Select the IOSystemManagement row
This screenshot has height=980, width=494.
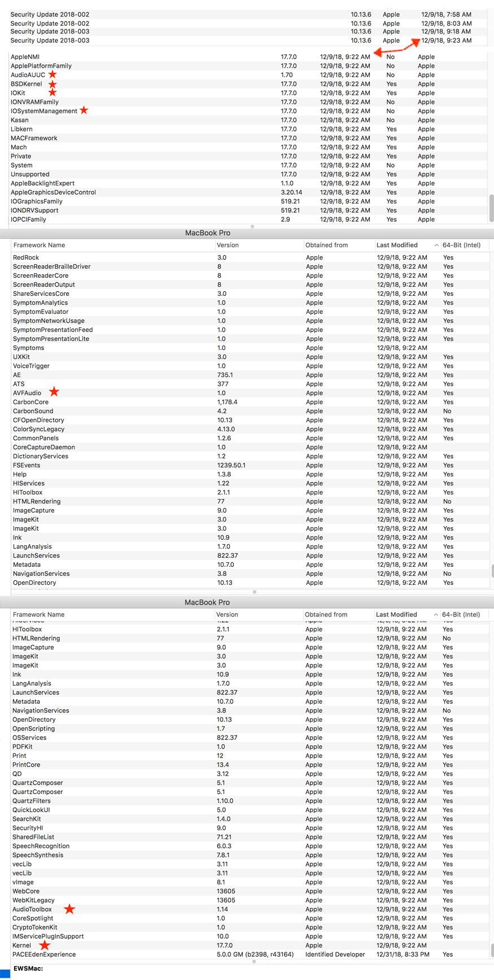248,111
